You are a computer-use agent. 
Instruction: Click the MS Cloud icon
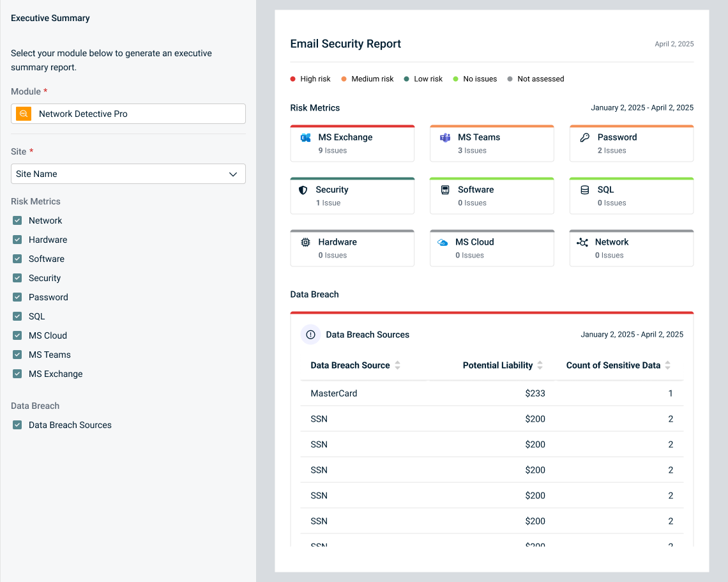[x=443, y=242]
